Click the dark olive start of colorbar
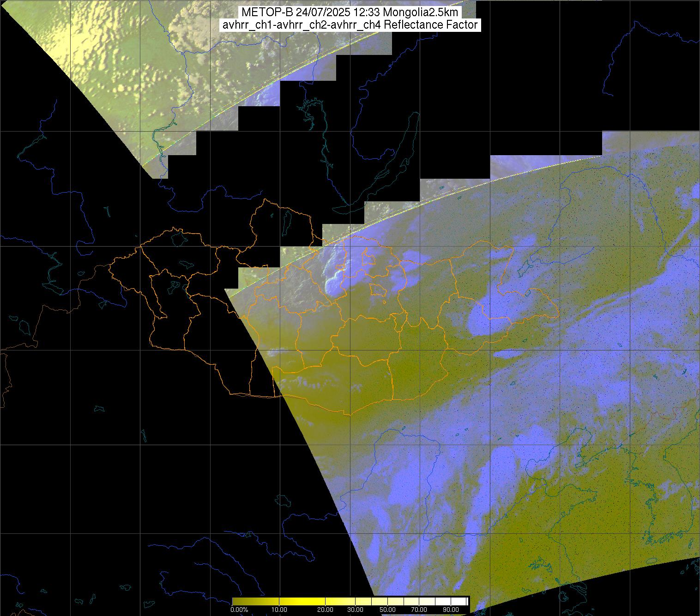The height and width of the screenshot is (616, 700). coord(236,601)
